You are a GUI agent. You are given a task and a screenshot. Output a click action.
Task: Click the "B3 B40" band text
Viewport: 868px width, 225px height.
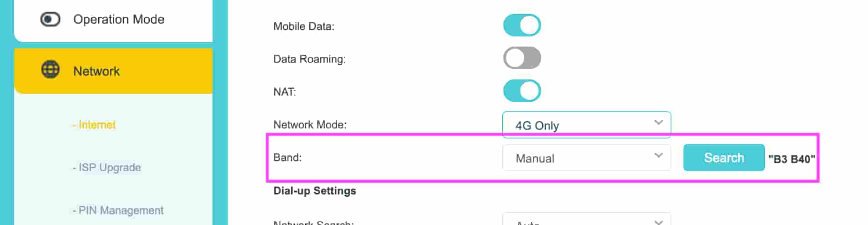pyautogui.click(x=792, y=159)
